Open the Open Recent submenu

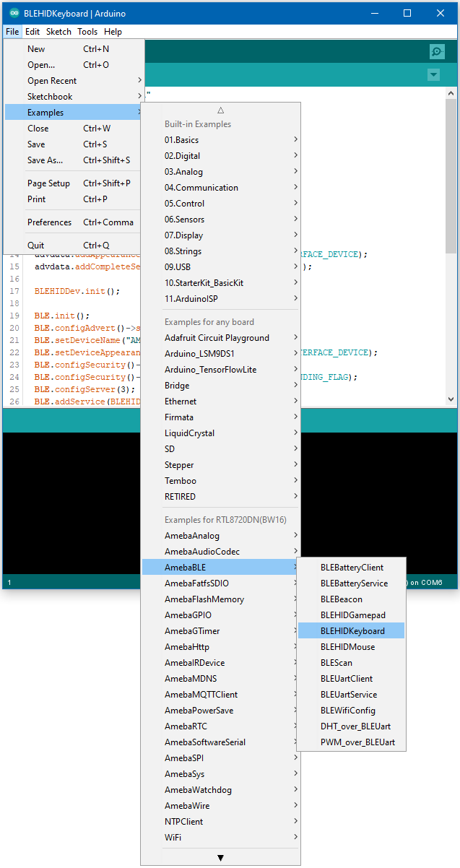tap(52, 81)
